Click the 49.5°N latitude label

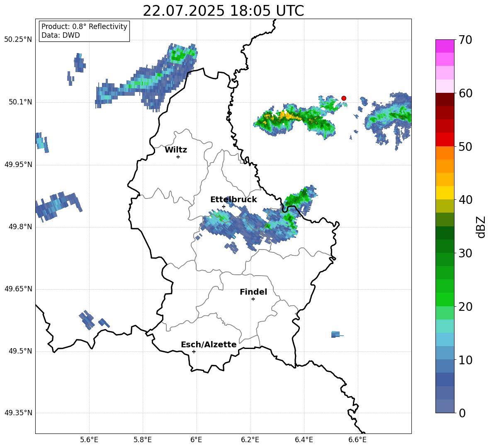tap(20, 351)
